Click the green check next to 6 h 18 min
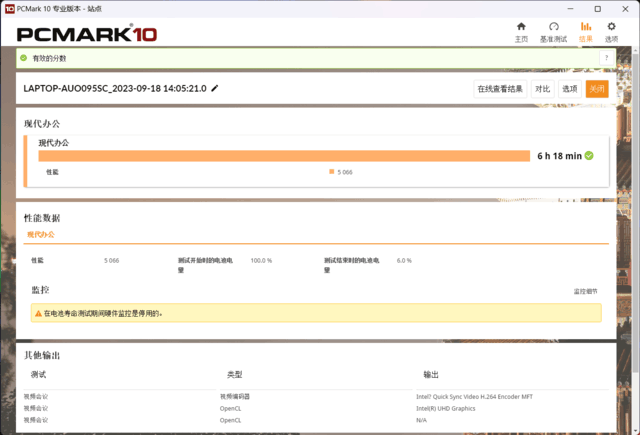The width and height of the screenshot is (640, 435). point(589,156)
